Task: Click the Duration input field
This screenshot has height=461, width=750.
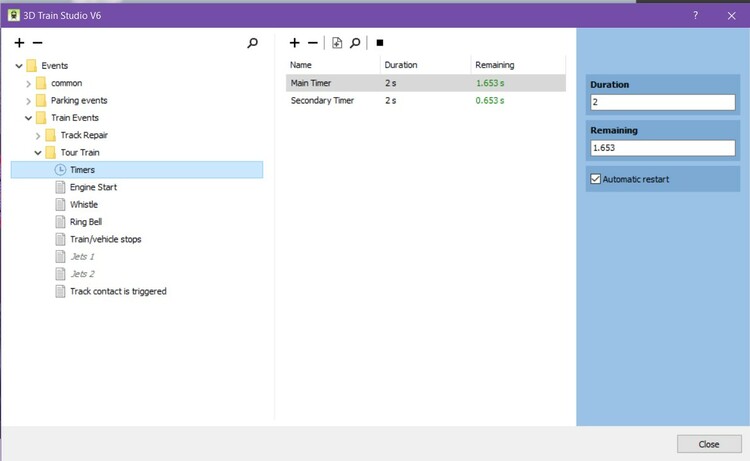Action: (662, 102)
